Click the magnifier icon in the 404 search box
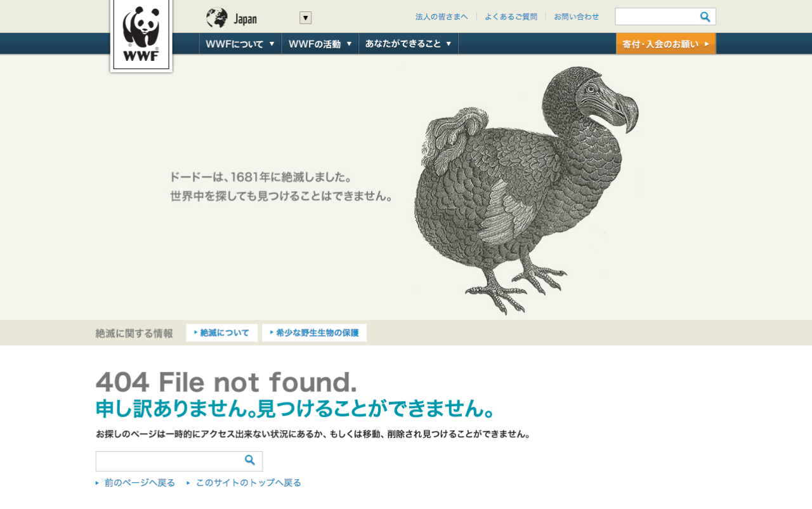The width and height of the screenshot is (812, 509). tap(250, 460)
